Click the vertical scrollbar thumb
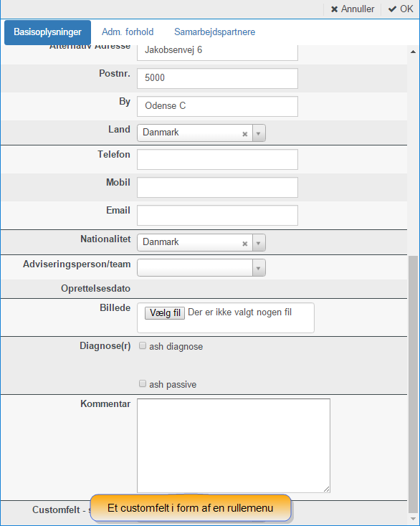This screenshot has width=420, height=526. coord(413,383)
